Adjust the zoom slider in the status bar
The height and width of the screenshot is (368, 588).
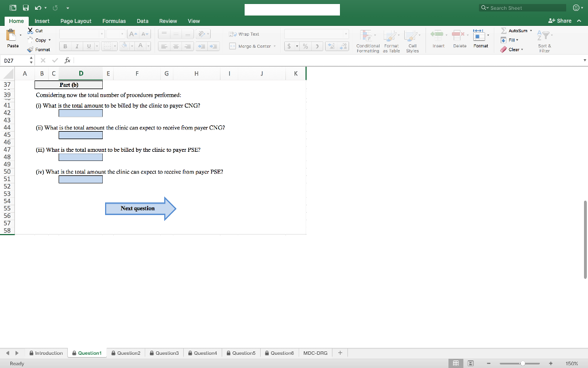point(523,363)
